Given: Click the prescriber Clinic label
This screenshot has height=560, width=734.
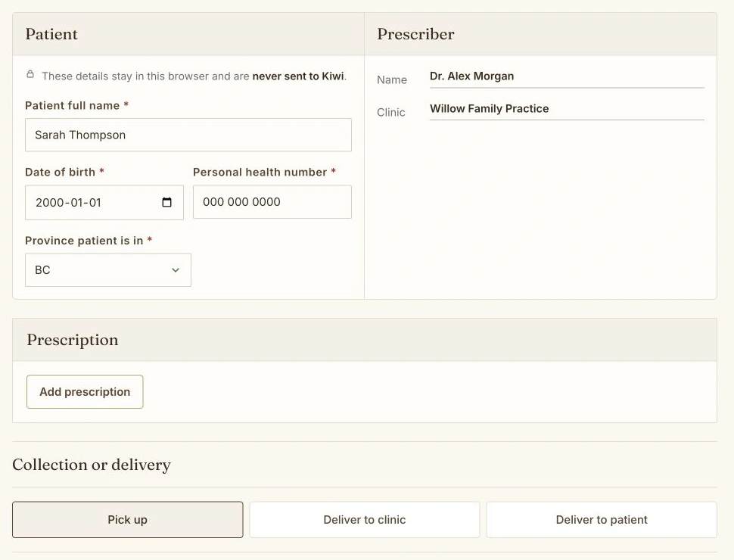Looking at the screenshot, I should (391, 112).
